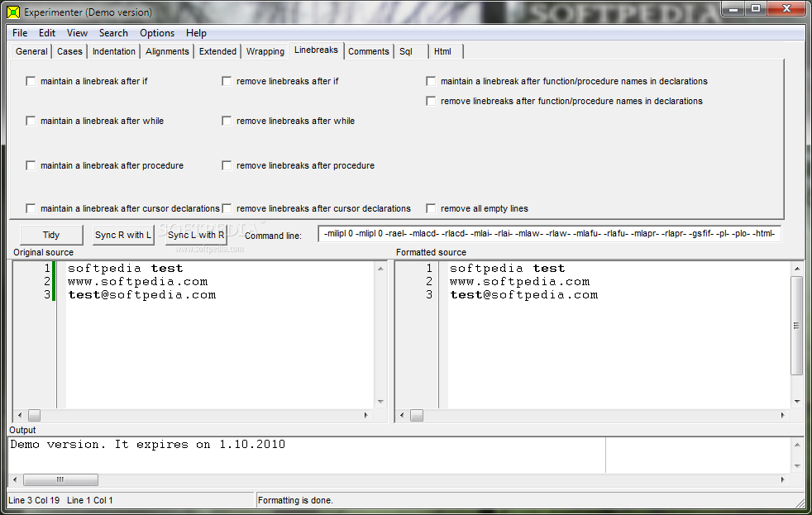Select the Linebreaks tab

tap(316, 50)
